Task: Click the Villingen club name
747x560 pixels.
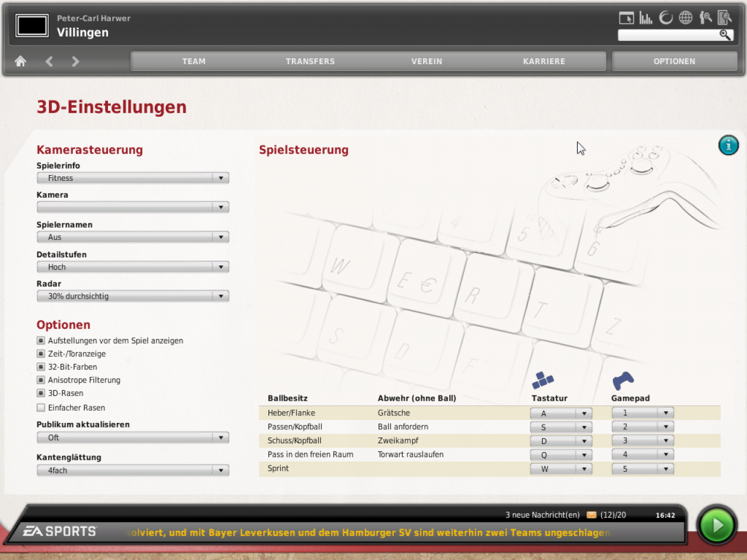Action: (83, 33)
